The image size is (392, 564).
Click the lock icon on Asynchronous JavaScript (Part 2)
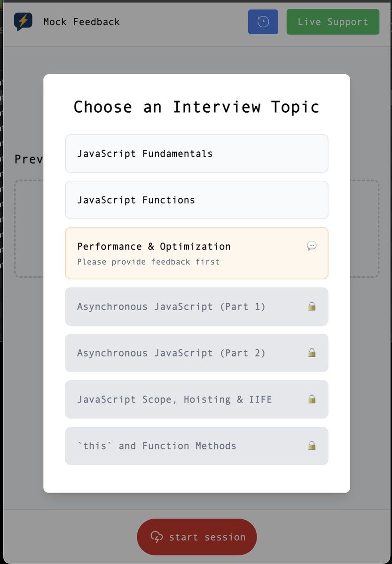[312, 352]
